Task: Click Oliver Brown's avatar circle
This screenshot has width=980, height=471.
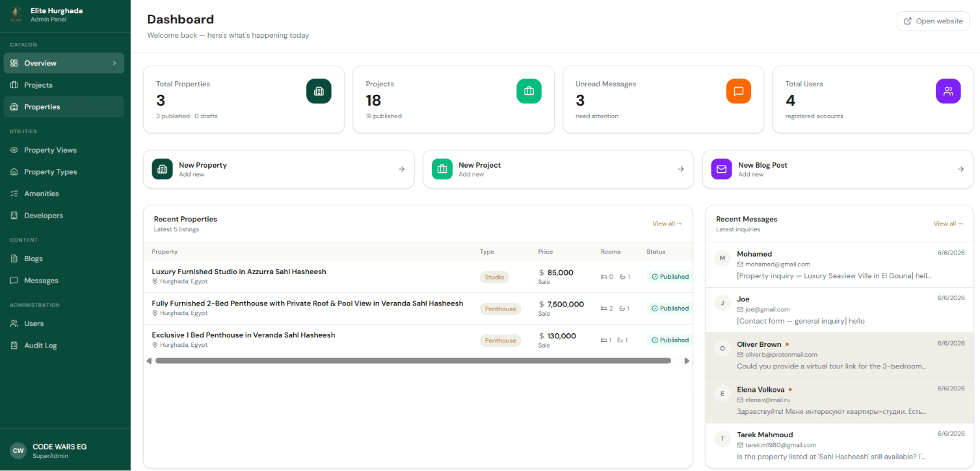Action: (x=721, y=349)
